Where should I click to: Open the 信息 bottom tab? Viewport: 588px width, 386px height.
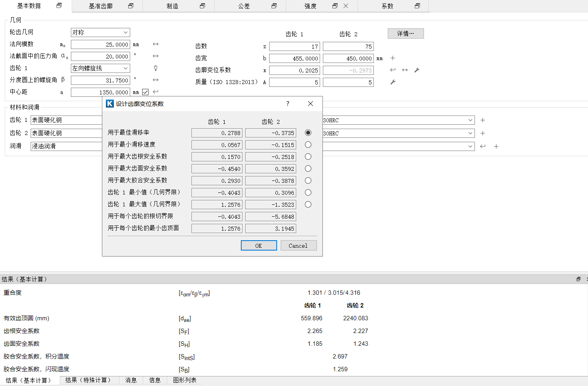(155, 380)
